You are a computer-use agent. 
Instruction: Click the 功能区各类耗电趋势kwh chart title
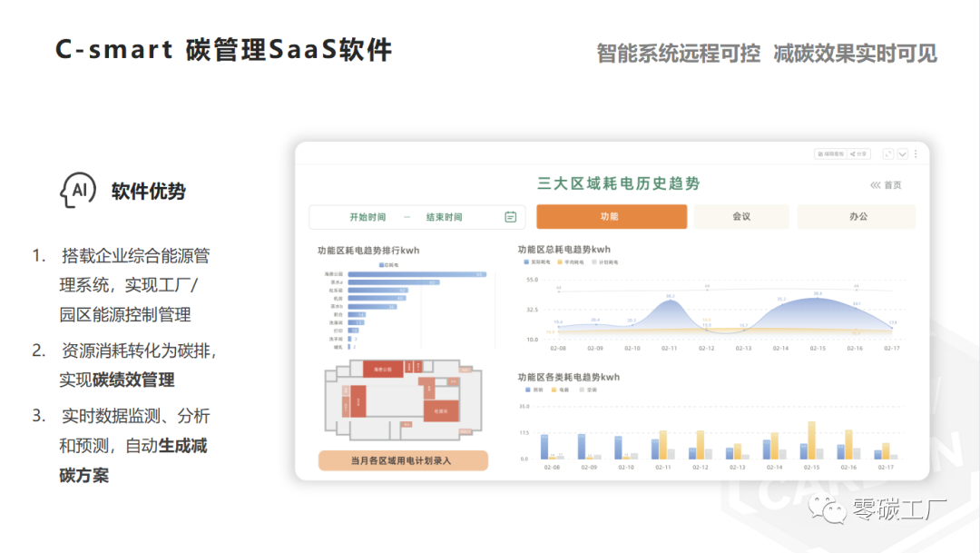[569, 377]
